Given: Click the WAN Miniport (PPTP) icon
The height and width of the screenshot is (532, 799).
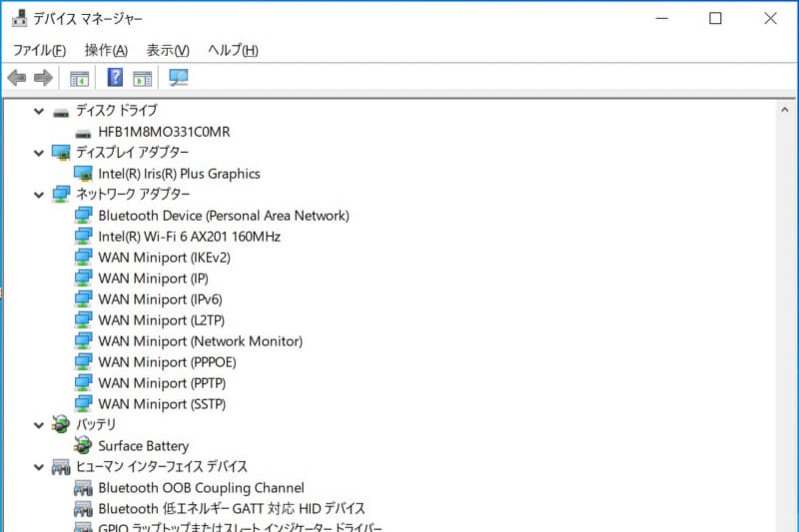Looking at the screenshot, I should [x=84, y=383].
